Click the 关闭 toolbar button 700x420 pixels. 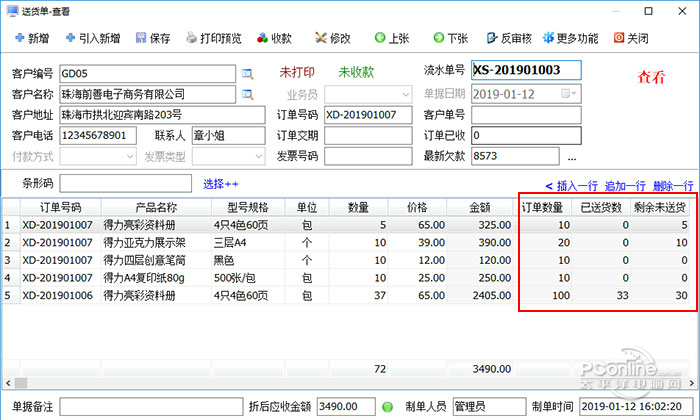click(x=631, y=38)
